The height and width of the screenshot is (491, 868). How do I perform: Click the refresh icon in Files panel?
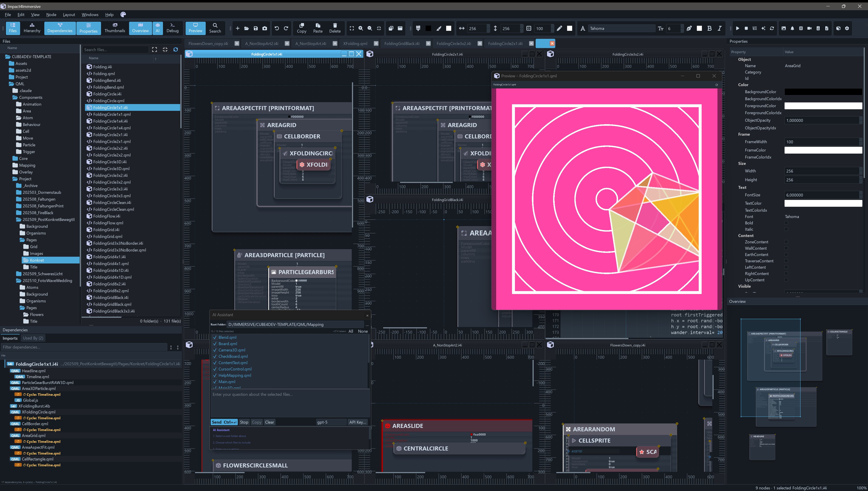(176, 50)
